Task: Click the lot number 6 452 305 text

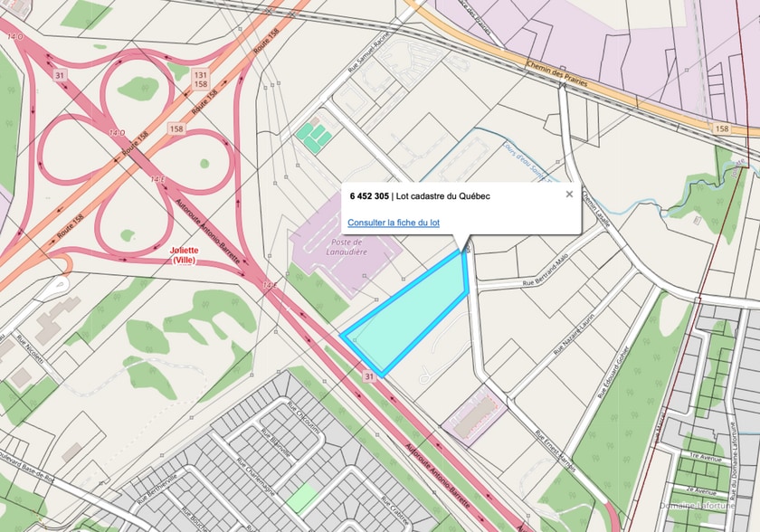Action: pyautogui.click(x=369, y=195)
